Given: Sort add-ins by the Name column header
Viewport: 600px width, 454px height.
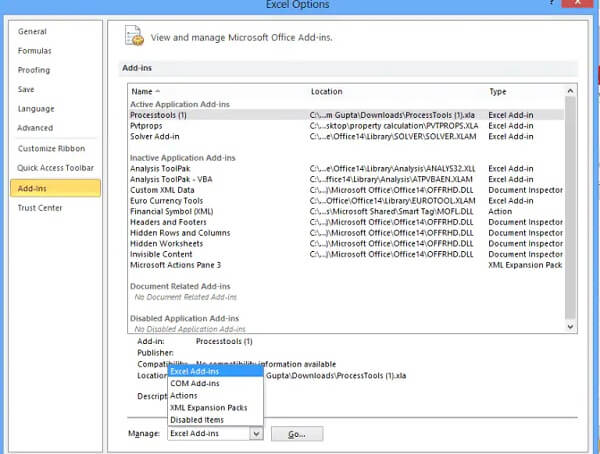Looking at the screenshot, I should pos(145,91).
